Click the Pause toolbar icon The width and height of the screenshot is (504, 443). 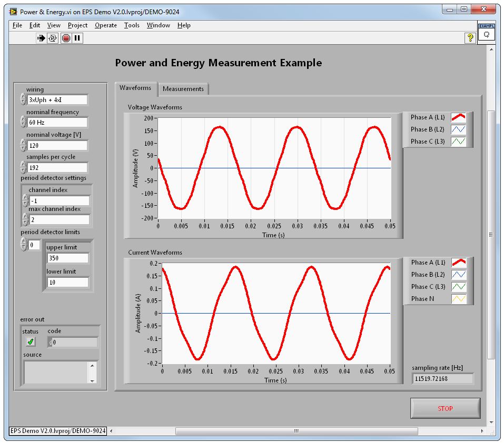[77, 38]
